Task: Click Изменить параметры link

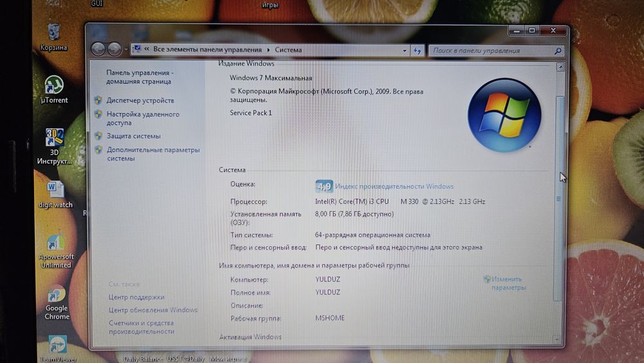Action: [x=509, y=283]
